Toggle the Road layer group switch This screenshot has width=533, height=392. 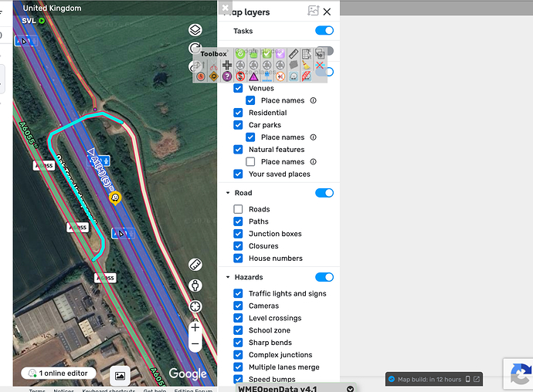[324, 193]
